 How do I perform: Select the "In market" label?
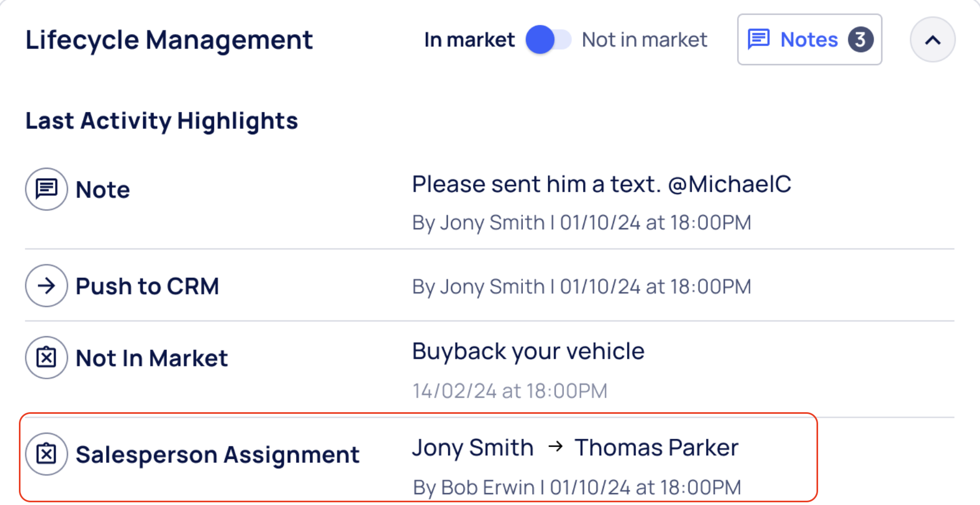point(469,39)
